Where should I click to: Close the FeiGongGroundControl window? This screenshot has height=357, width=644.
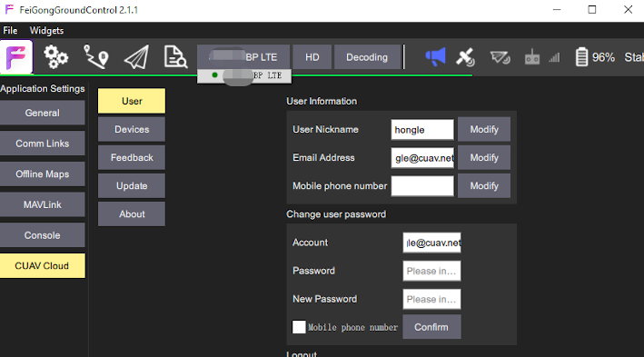pyautogui.click(x=628, y=9)
